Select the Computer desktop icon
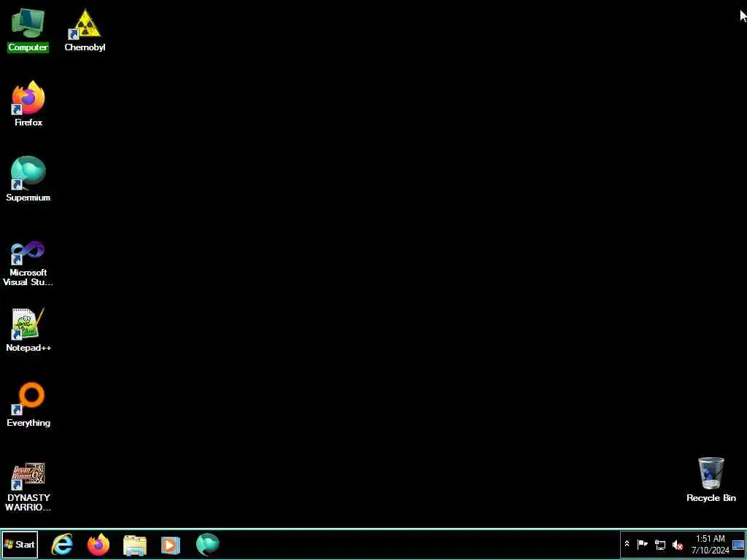The width and height of the screenshot is (747, 560). pyautogui.click(x=28, y=29)
